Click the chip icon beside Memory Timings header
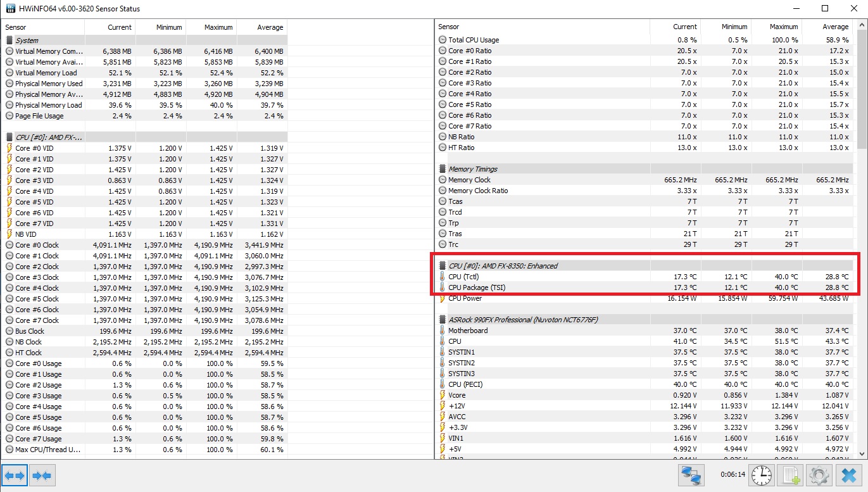868x492 pixels. tap(442, 169)
